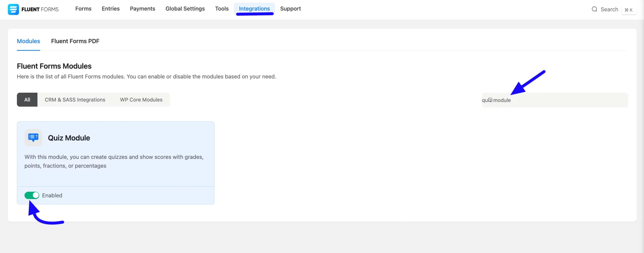Click the Fluent Forms logo
644x253 pixels.
point(33,9)
